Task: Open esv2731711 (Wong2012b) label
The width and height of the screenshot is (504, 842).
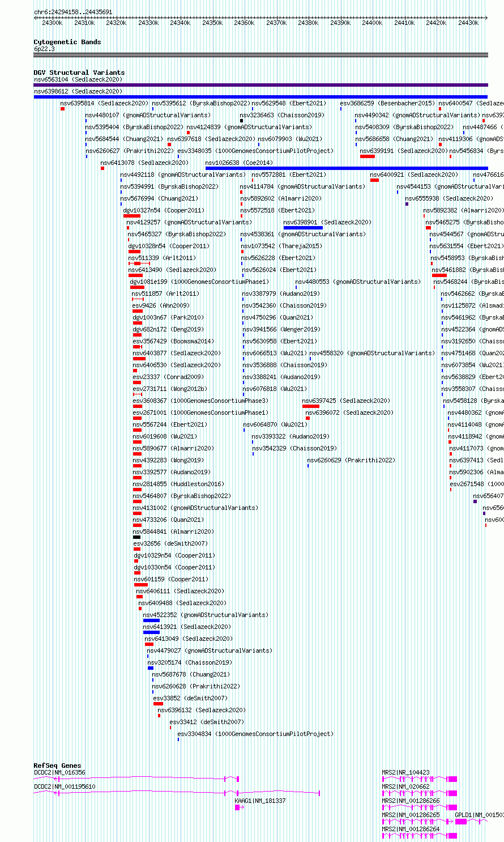Action: [170, 389]
